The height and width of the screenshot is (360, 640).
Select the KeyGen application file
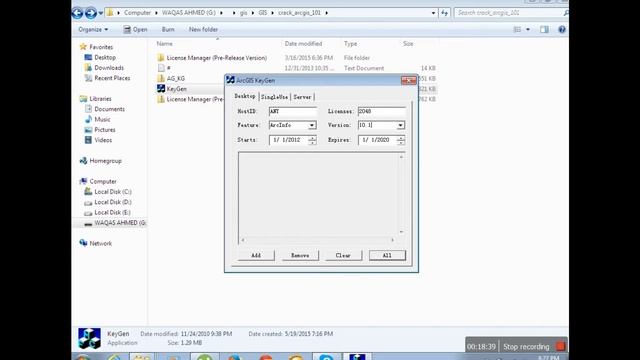[176, 89]
